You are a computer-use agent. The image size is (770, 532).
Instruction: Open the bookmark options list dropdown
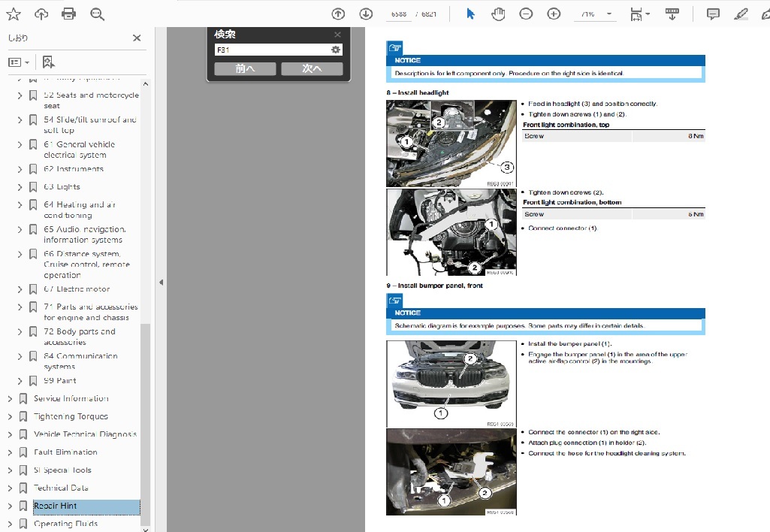19,62
